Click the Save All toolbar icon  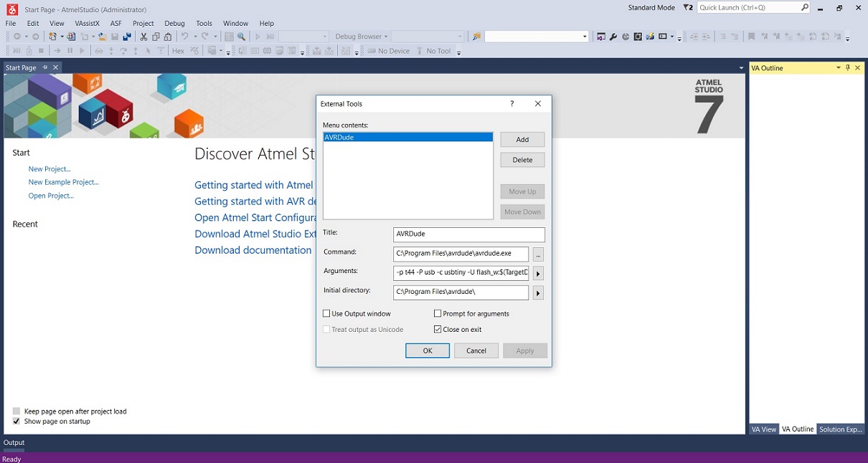coord(127,37)
